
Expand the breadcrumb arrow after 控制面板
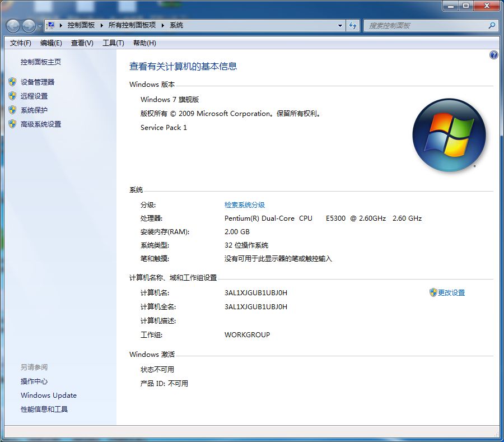click(x=101, y=25)
